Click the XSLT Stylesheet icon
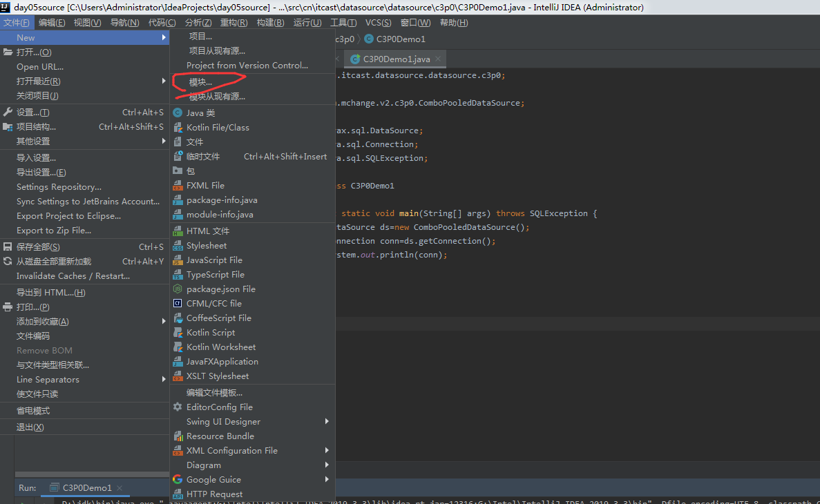820x504 pixels. pyautogui.click(x=178, y=376)
